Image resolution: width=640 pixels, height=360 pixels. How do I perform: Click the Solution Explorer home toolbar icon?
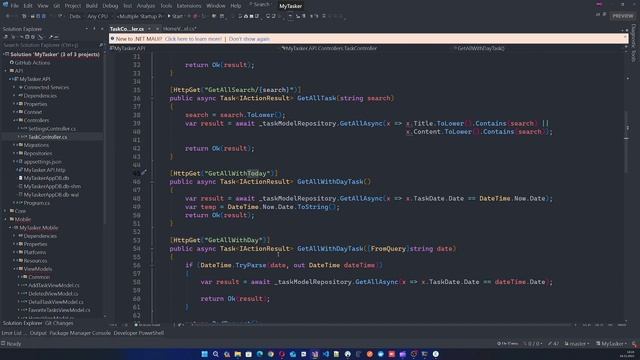click(x=6, y=37)
